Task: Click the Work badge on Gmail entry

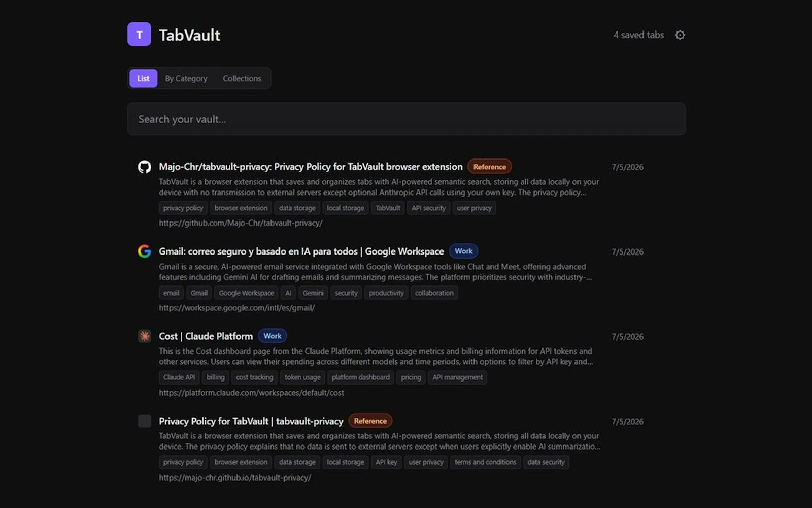Action: click(463, 251)
